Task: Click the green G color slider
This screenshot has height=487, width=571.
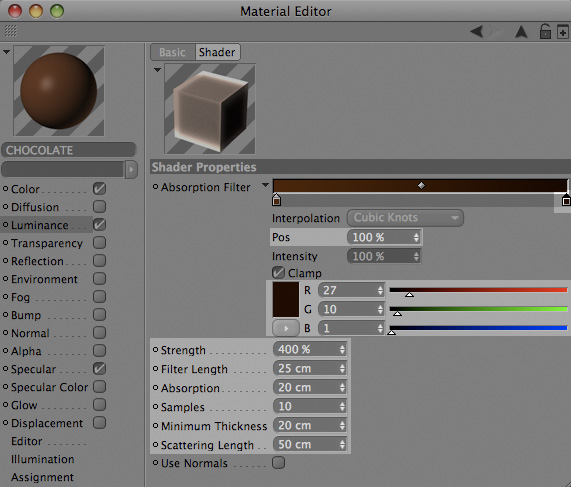Action: (x=478, y=309)
